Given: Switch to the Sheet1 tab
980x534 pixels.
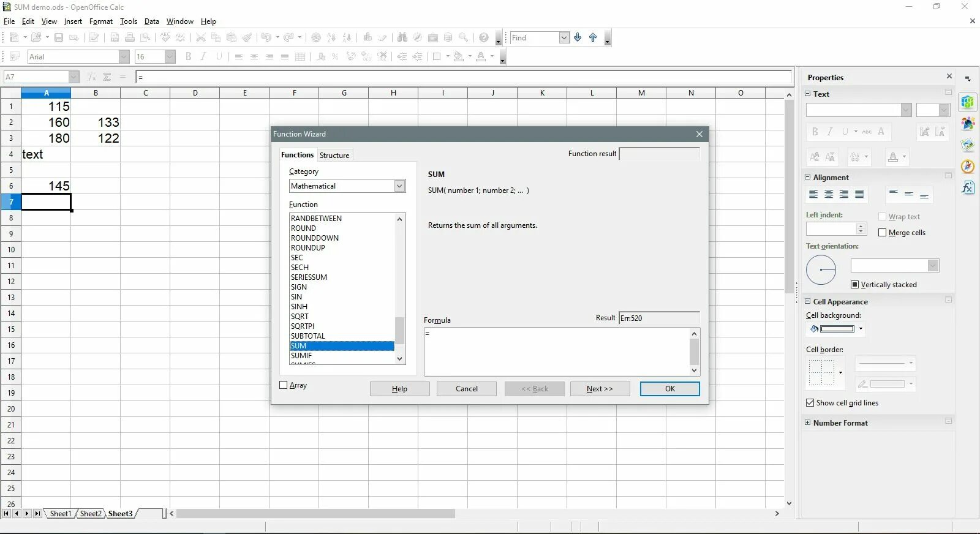Looking at the screenshot, I should pos(60,514).
